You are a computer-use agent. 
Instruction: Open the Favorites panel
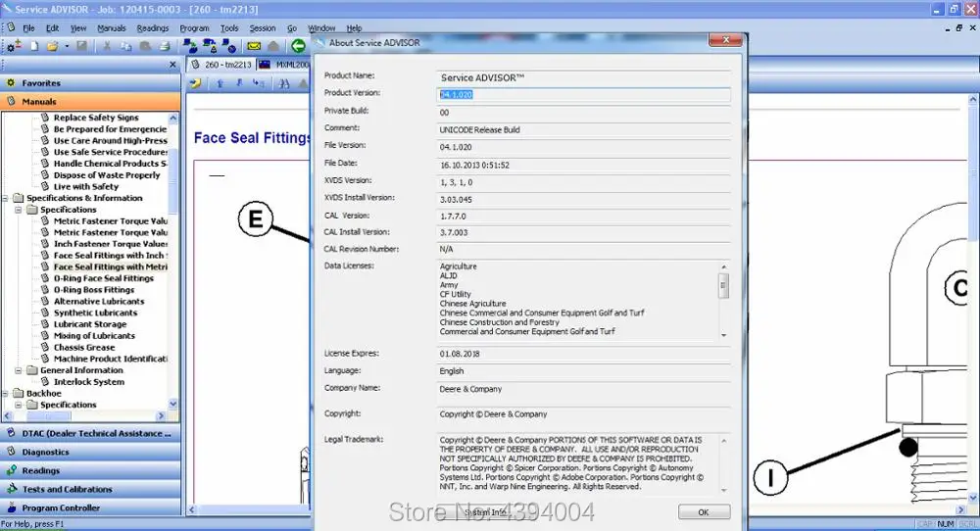(x=90, y=82)
